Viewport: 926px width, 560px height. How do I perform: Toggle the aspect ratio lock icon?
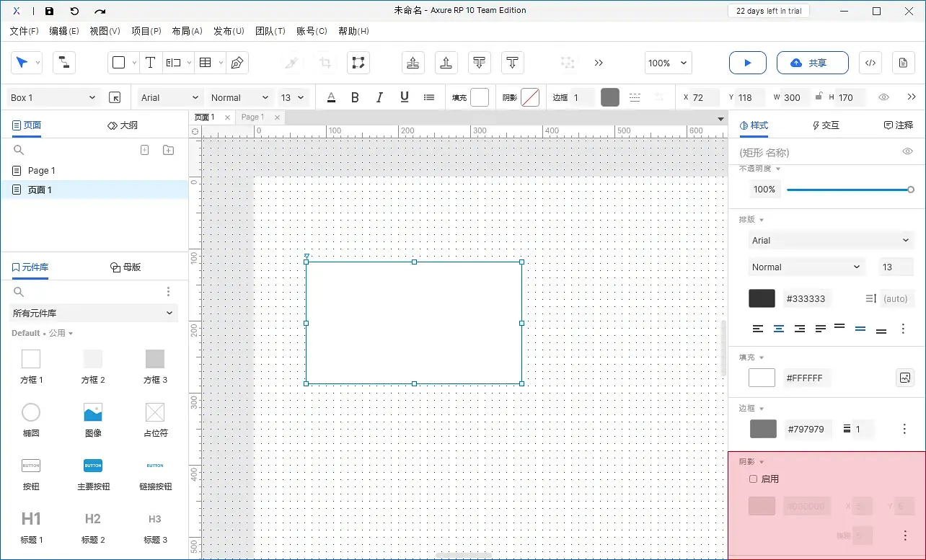pyautogui.click(x=819, y=97)
